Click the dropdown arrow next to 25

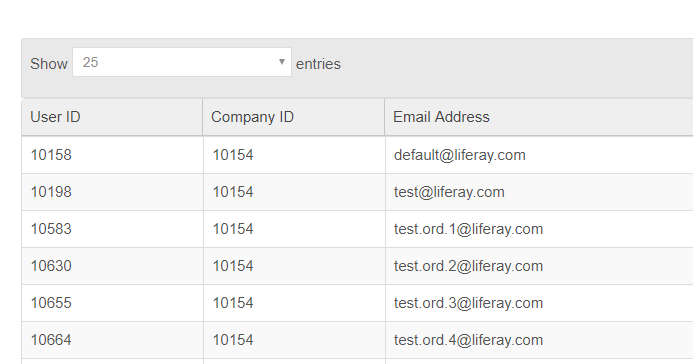[282, 62]
